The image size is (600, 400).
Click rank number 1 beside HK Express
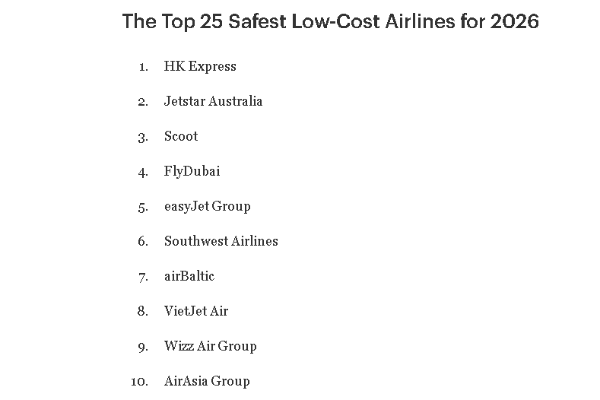coord(144,67)
